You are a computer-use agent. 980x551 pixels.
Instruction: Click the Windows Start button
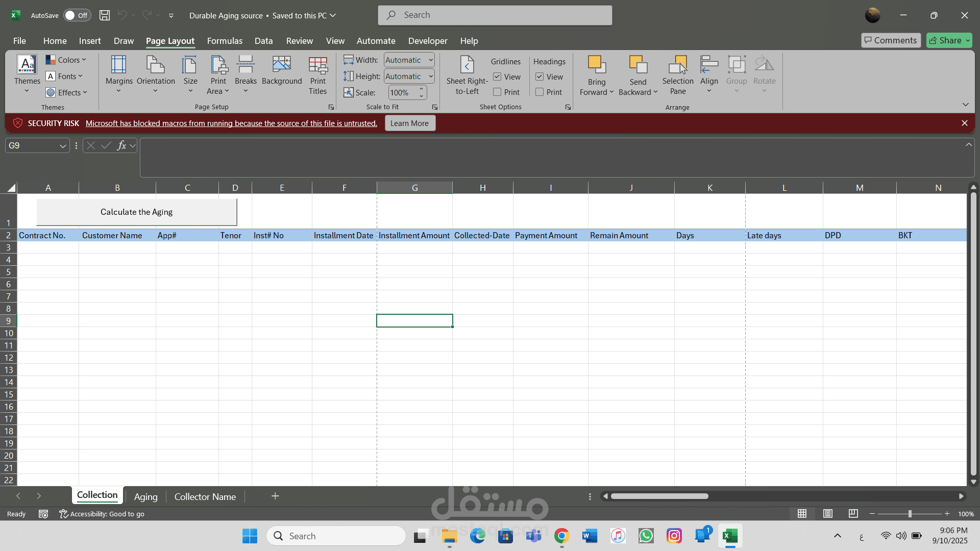pyautogui.click(x=250, y=536)
